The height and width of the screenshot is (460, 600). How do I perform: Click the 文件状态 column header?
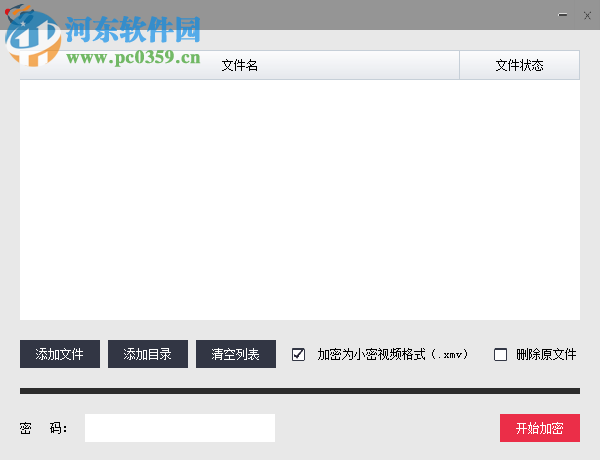point(520,65)
